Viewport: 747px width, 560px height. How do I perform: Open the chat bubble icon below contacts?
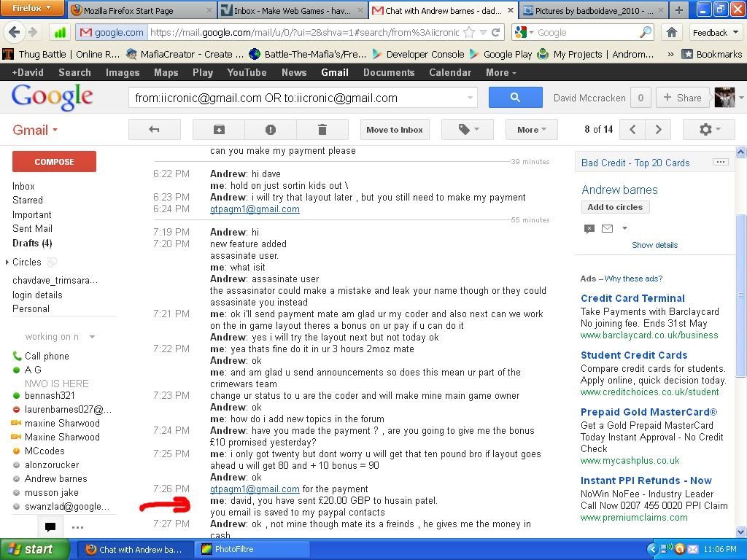click(50, 526)
